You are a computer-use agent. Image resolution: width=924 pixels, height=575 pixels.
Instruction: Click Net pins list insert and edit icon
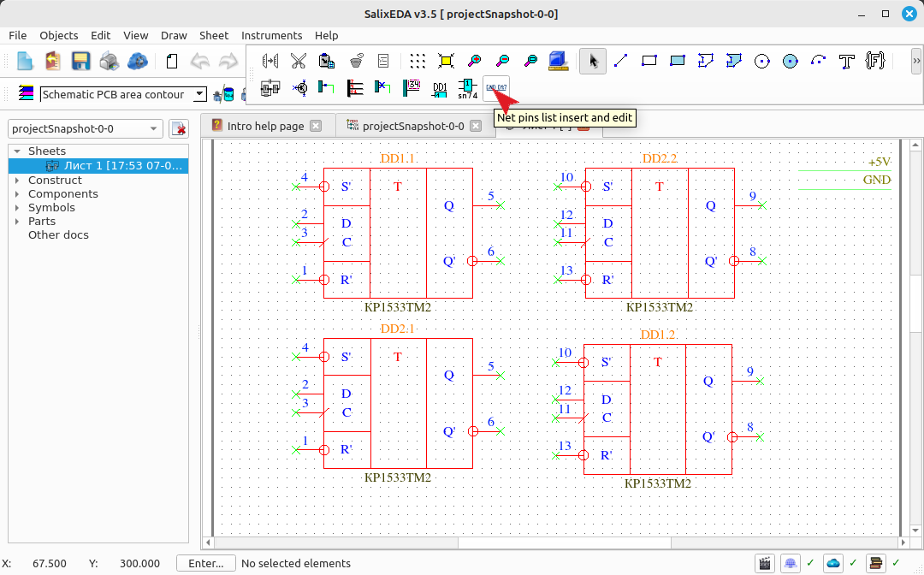(x=495, y=88)
